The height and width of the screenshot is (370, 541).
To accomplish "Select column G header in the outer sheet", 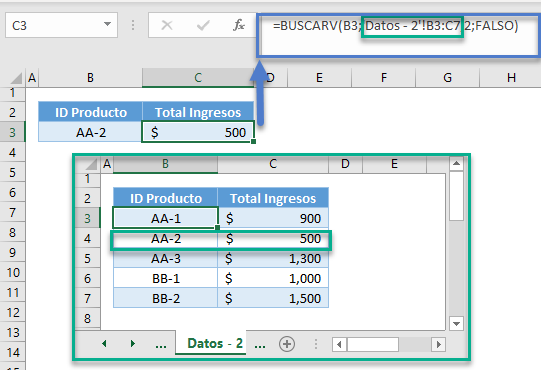I will tap(447, 78).
